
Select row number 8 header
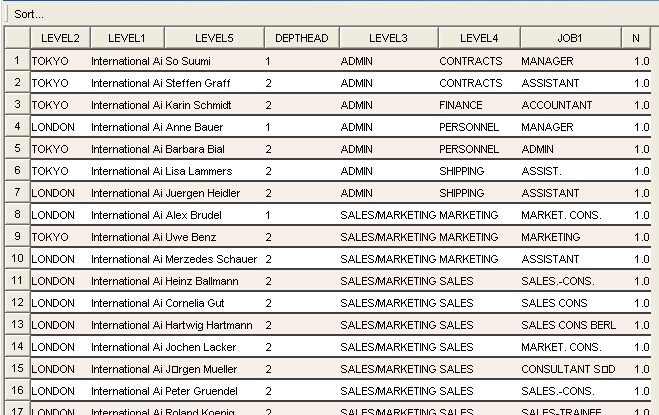tap(17, 214)
